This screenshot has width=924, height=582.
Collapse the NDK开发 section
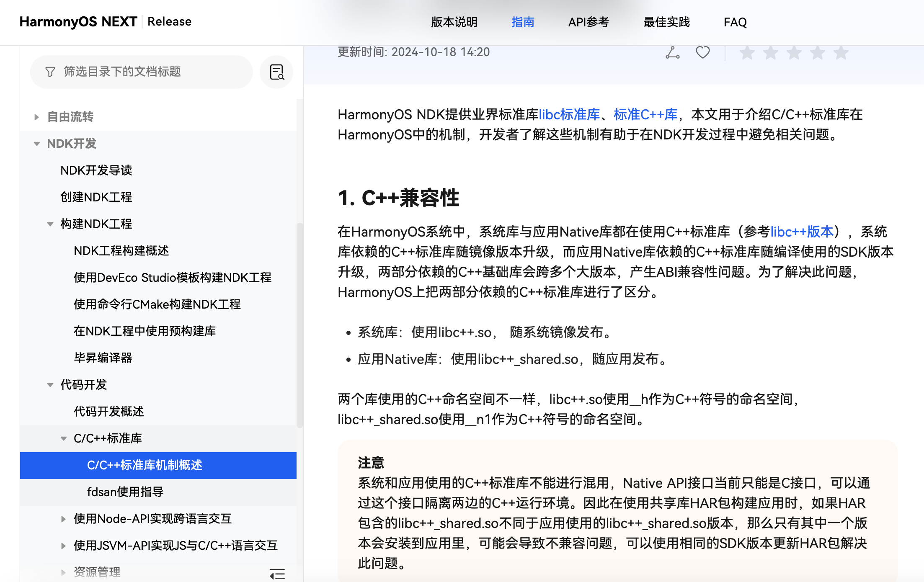pos(37,144)
